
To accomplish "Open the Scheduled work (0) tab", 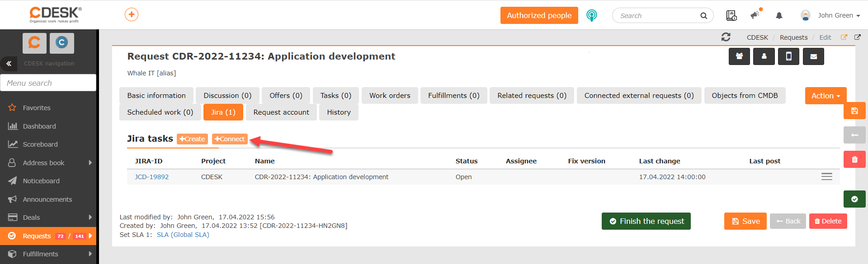I will [160, 112].
